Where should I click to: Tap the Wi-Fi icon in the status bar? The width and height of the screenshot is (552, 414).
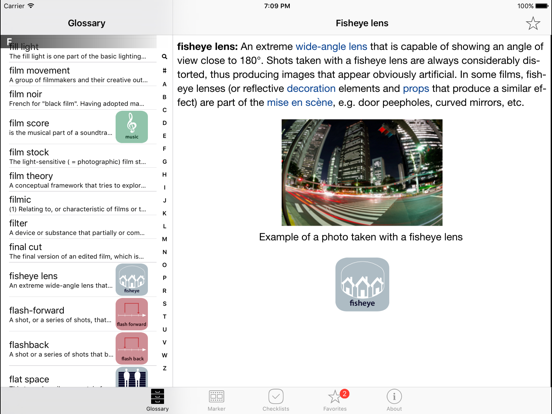(x=31, y=6)
